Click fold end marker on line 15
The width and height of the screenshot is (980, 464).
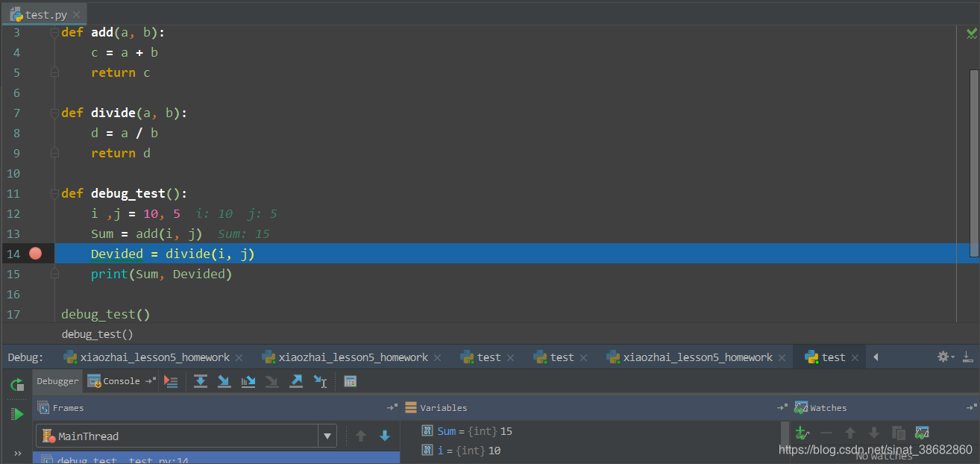(54, 274)
